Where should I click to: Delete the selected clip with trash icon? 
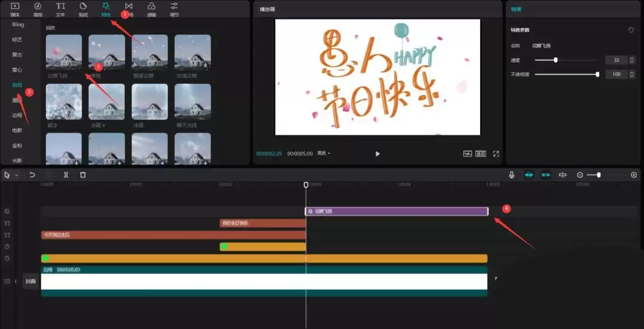pos(83,175)
